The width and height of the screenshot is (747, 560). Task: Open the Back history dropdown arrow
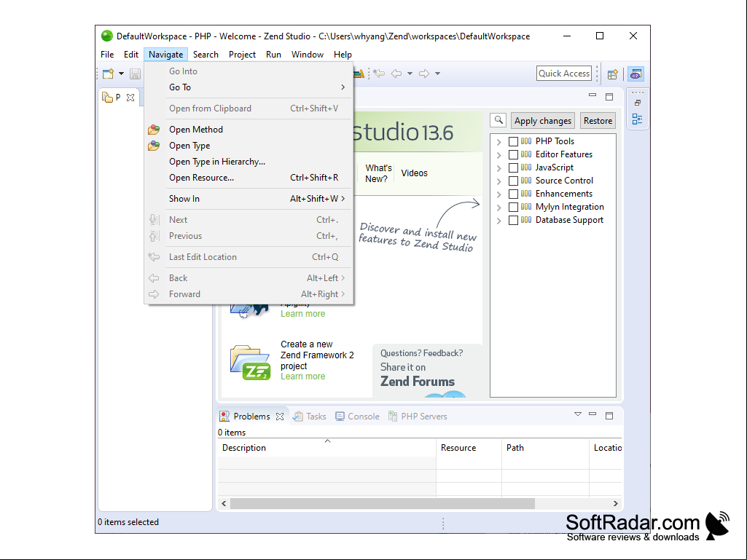pos(410,74)
